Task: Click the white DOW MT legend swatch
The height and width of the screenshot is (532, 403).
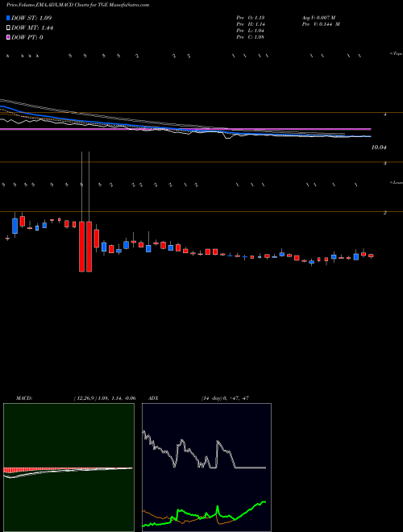Action: (x=9, y=28)
